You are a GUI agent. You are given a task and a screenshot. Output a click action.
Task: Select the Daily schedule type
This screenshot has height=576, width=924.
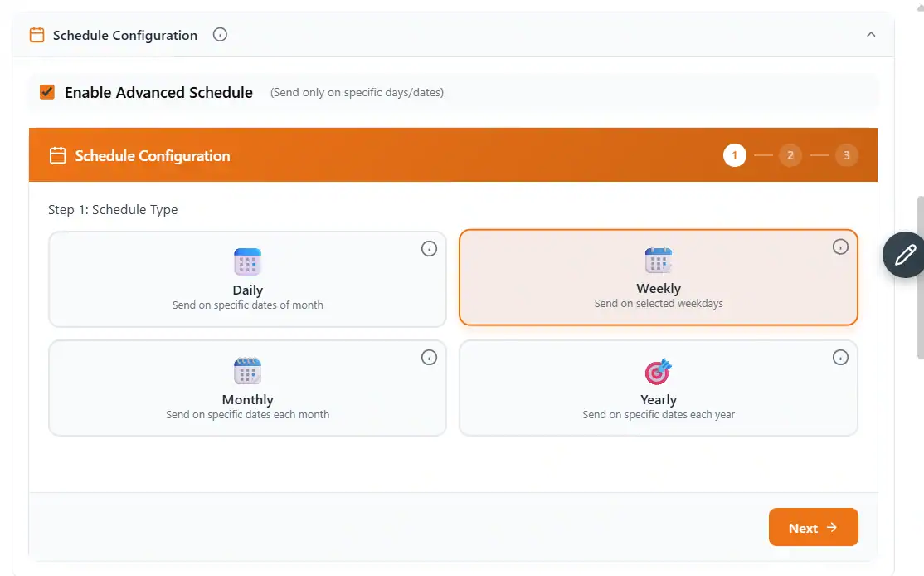(x=247, y=277)
